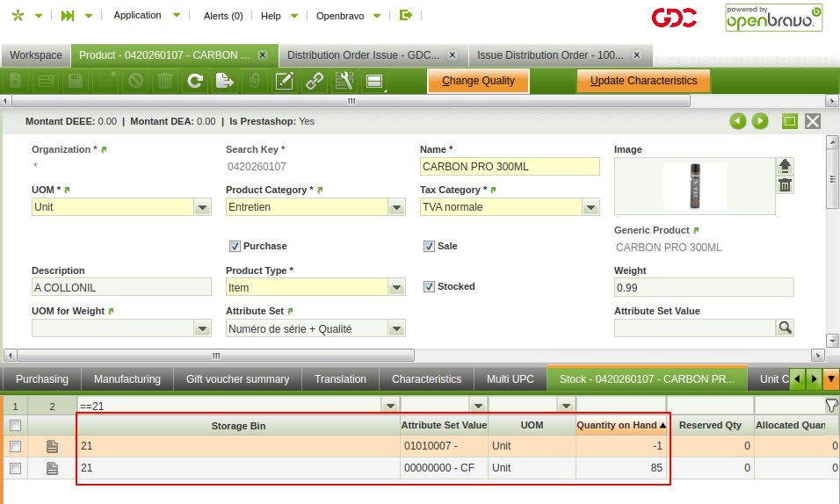Viewport: 840px width, 504px height.
Task: Click the Change Quality button
Action: (x=478, y=81)
